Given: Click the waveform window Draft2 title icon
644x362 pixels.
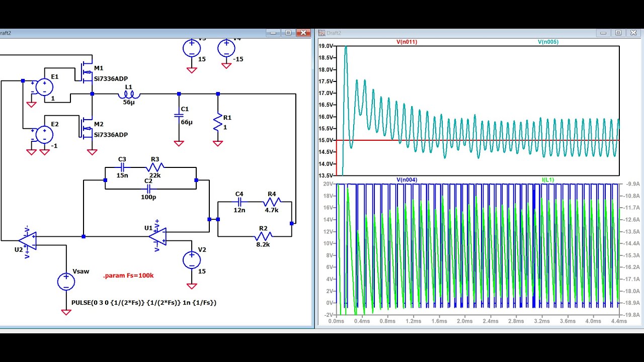Looking at the screenshot, I should coord(322,33).
